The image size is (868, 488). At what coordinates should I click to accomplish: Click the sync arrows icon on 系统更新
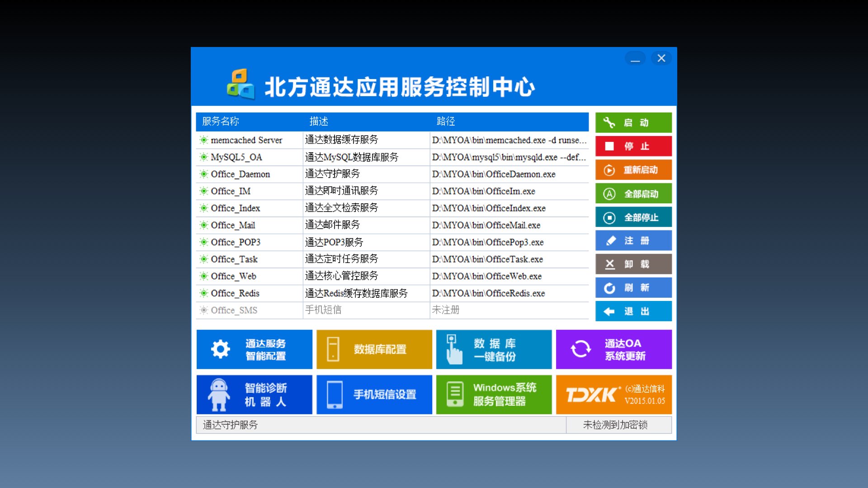[x=581, y=349]
